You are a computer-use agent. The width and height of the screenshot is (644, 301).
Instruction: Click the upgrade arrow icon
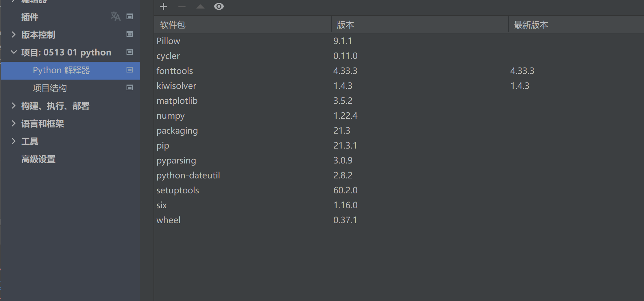[200, 6]
